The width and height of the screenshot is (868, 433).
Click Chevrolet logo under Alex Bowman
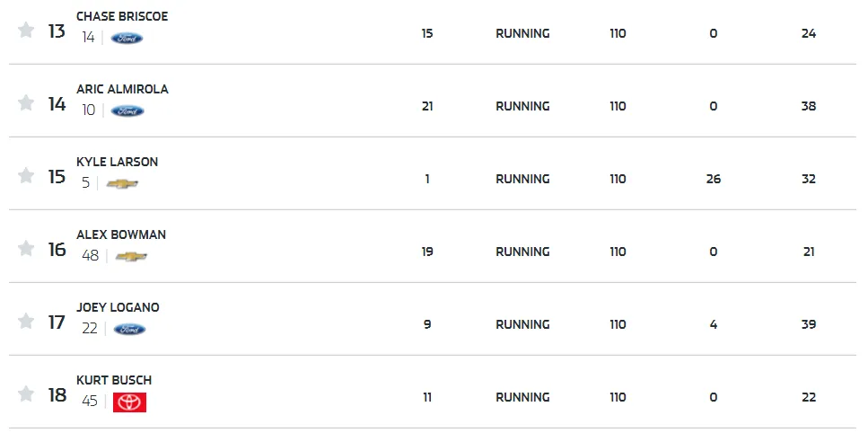[x=131, y=256]
